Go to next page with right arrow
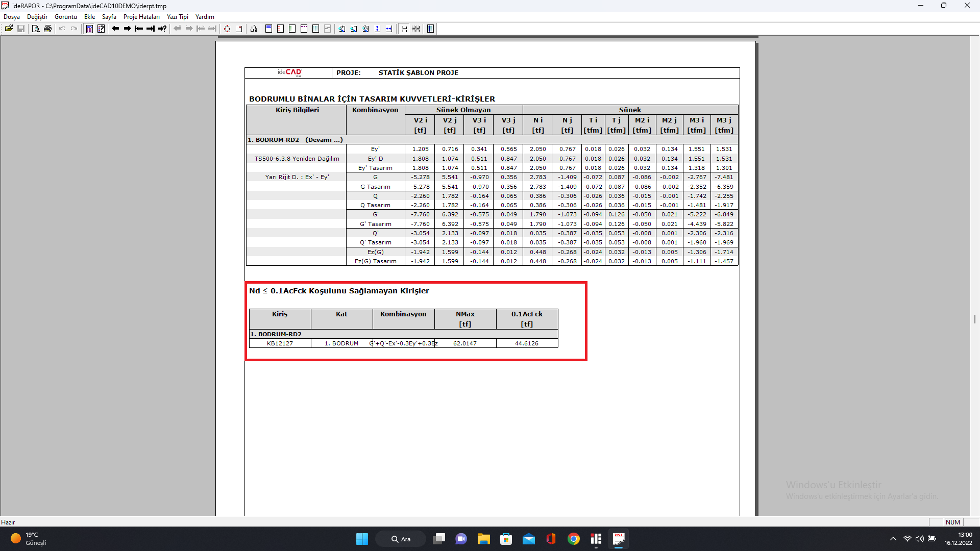 click(127, 29)
